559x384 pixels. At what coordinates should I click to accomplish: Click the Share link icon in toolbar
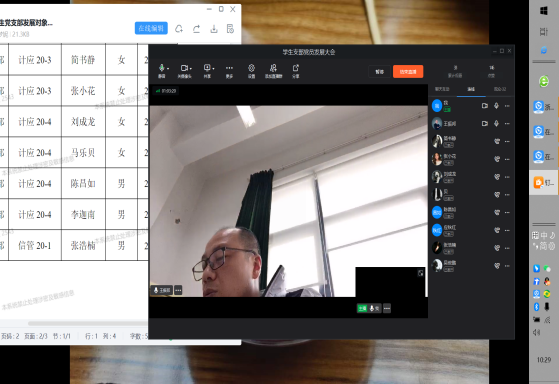(x=296, y=68)
